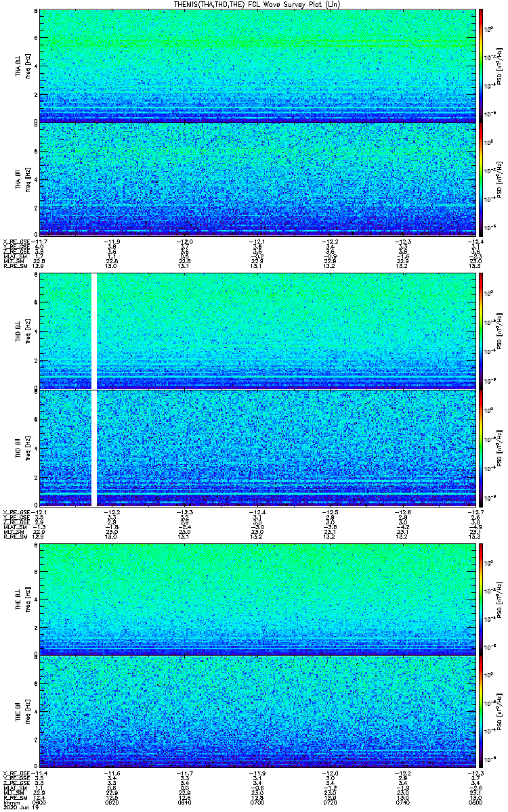Click the 0640 time tick label
508x812 pixels.
[184, 801]
